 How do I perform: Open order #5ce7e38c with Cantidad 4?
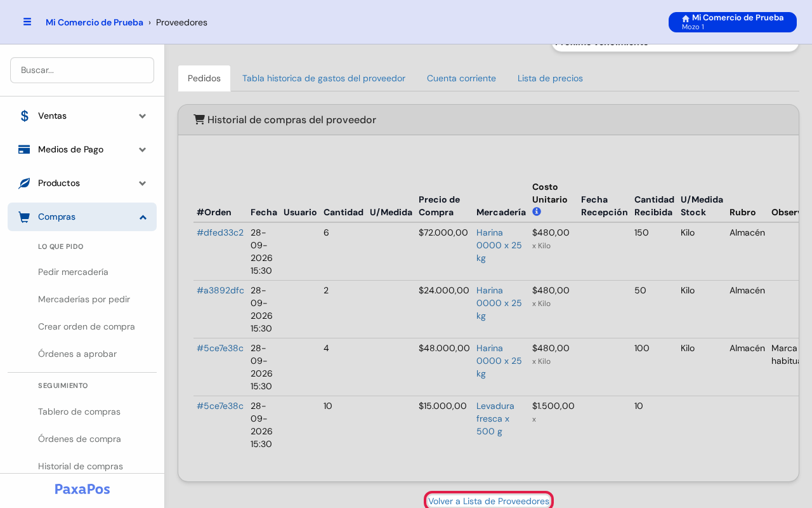(220, 348)
